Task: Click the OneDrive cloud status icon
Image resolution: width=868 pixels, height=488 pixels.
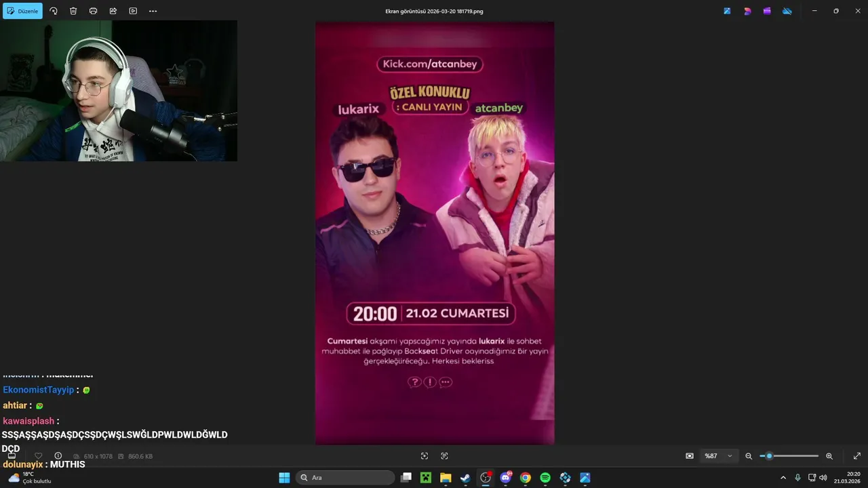Action: (x=787, y=11)
